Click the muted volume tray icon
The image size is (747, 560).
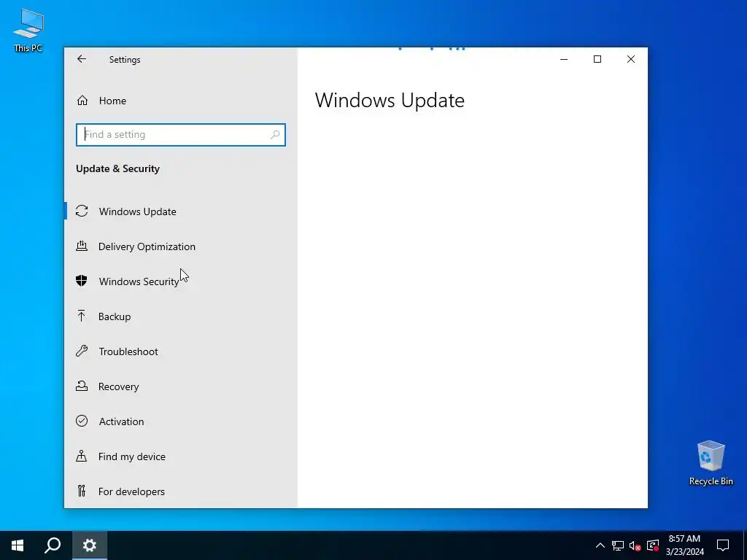(635, 545)
